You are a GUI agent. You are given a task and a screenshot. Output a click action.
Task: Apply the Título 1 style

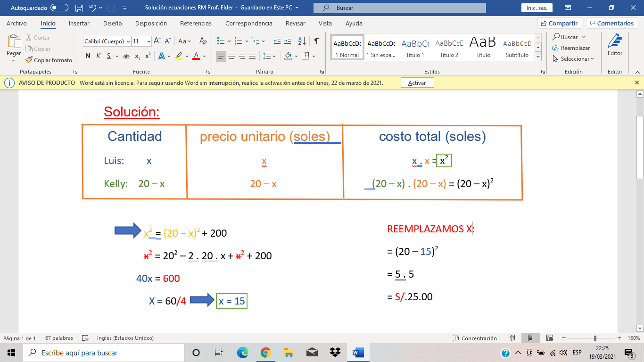click(415, 48)
